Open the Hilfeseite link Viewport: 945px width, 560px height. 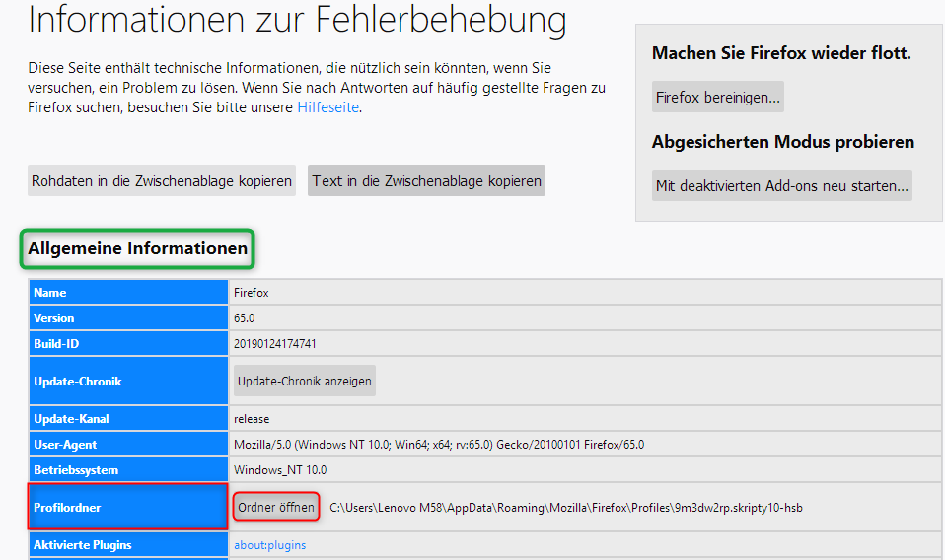coord(328,107)
